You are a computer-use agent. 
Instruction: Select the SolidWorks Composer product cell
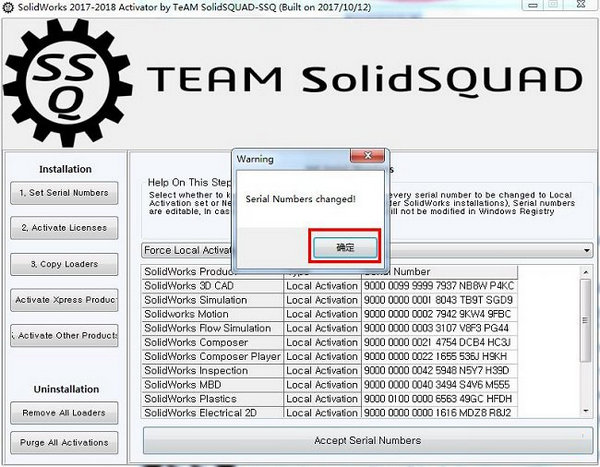[x=212, y=343]
